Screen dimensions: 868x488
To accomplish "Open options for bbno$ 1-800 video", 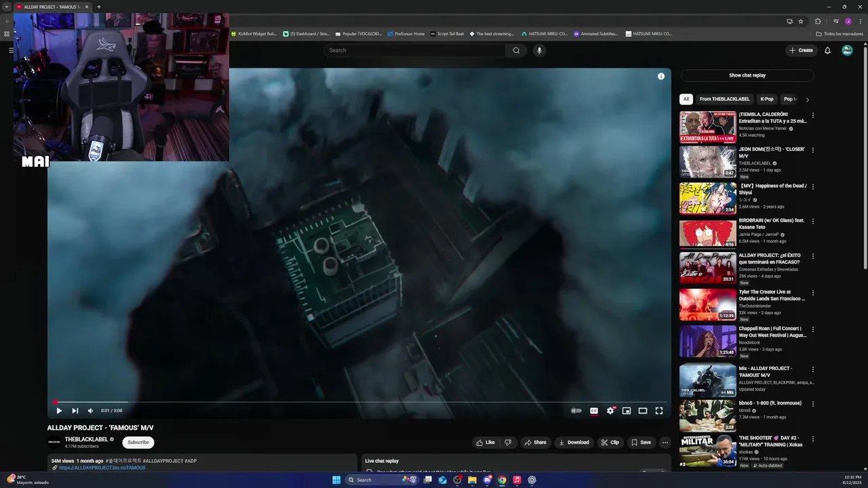I will [x=812, y=405].
